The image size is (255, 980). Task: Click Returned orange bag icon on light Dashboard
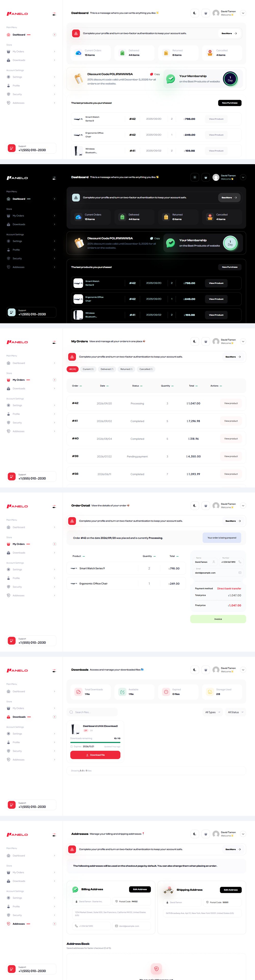coord(166,53)
